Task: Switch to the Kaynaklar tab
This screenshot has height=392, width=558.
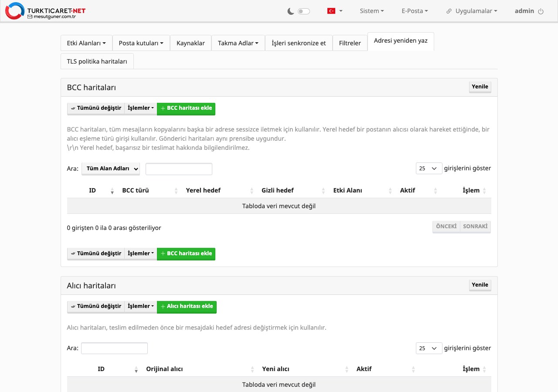Action: pyautogui.click(x=191, y=43)
